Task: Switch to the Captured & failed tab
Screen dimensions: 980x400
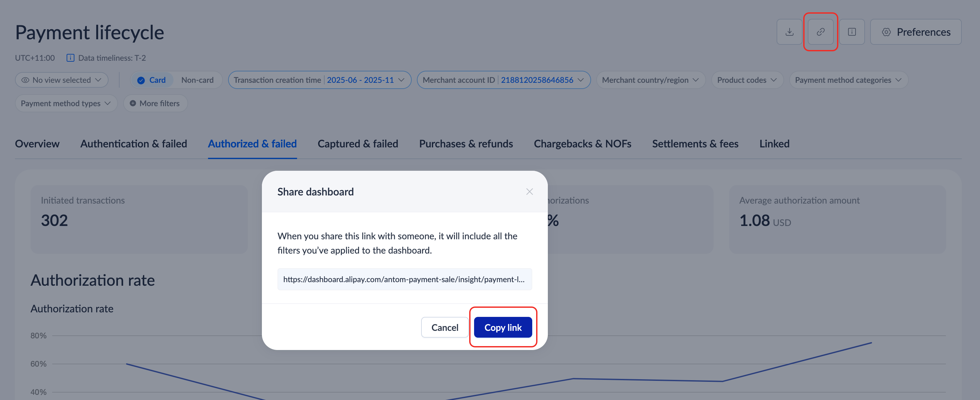Action: tap(358, 144)
